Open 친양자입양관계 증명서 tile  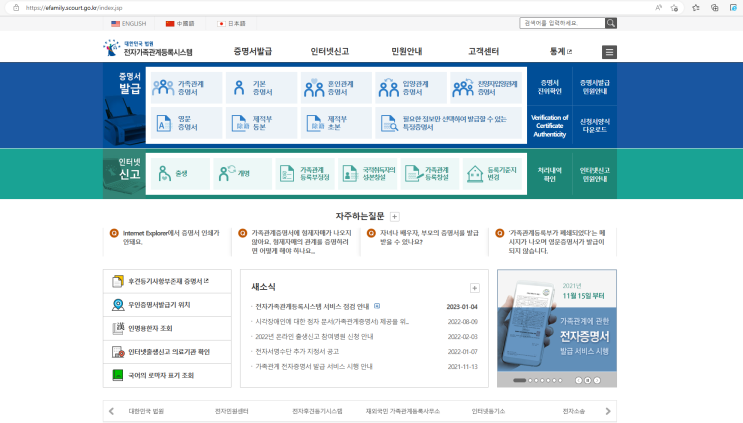(486, 88)
